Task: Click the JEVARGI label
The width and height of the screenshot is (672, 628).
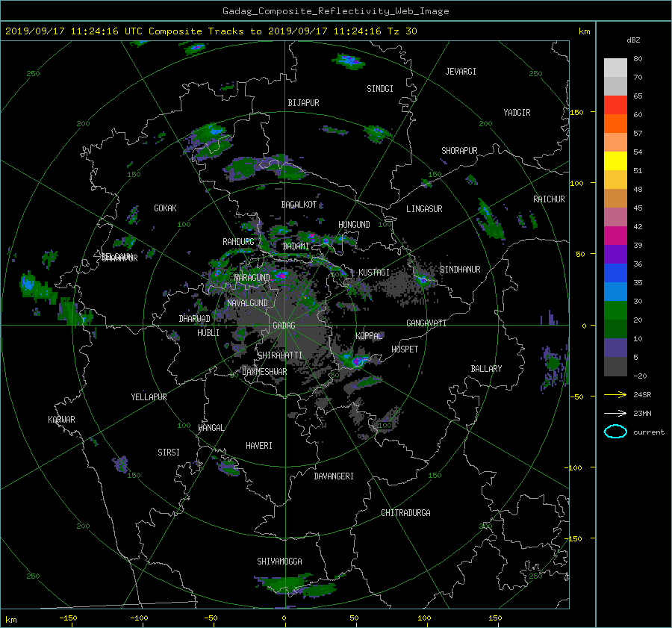Action: click(x=461, y=72)
